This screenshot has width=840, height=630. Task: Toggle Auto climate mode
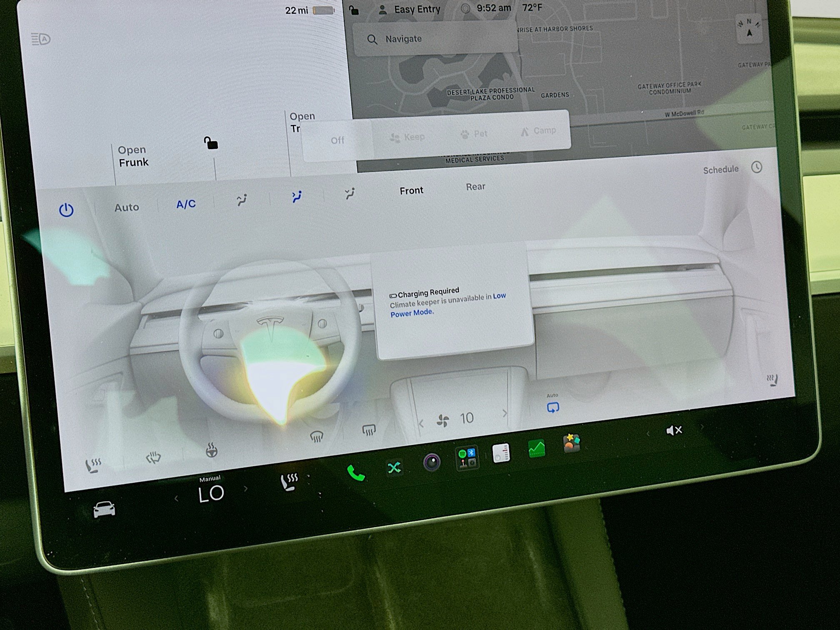(127, 207)
